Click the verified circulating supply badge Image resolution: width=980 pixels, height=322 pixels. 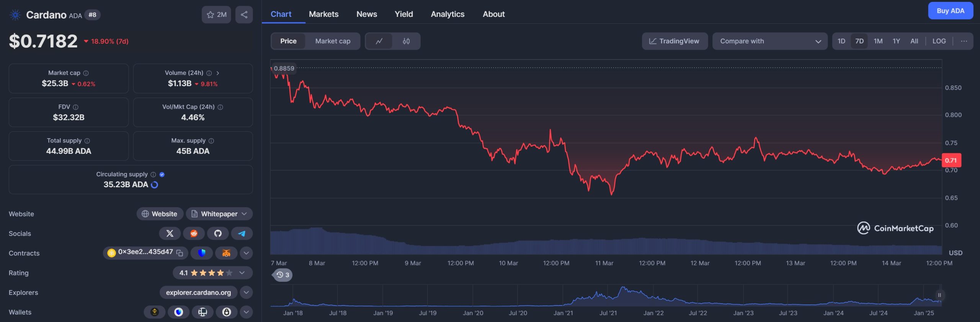pyautogui.click(x=162, y=175)
